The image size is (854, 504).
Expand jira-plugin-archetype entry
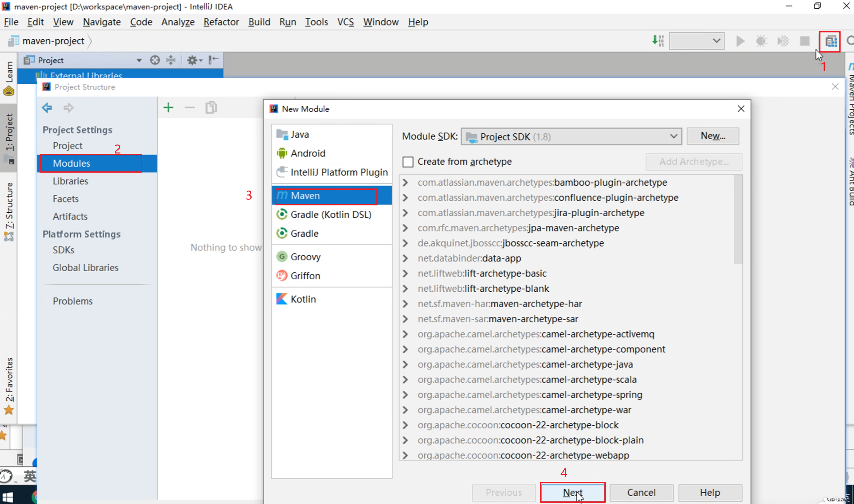pos(405,213)
